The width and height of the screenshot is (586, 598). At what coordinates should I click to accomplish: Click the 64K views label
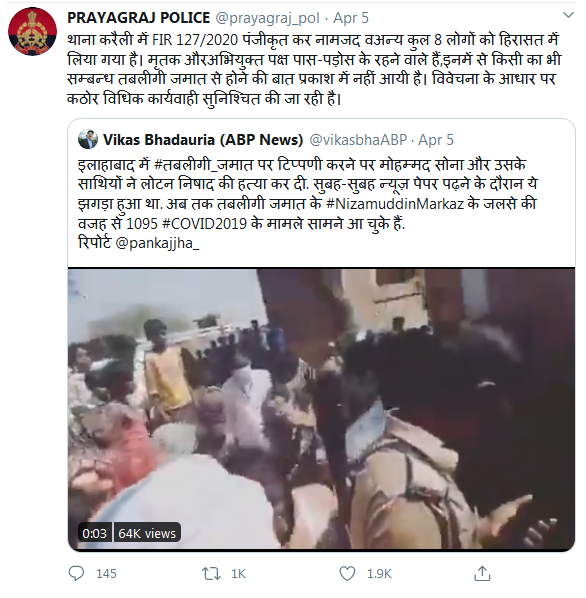[x=147, y=533]
